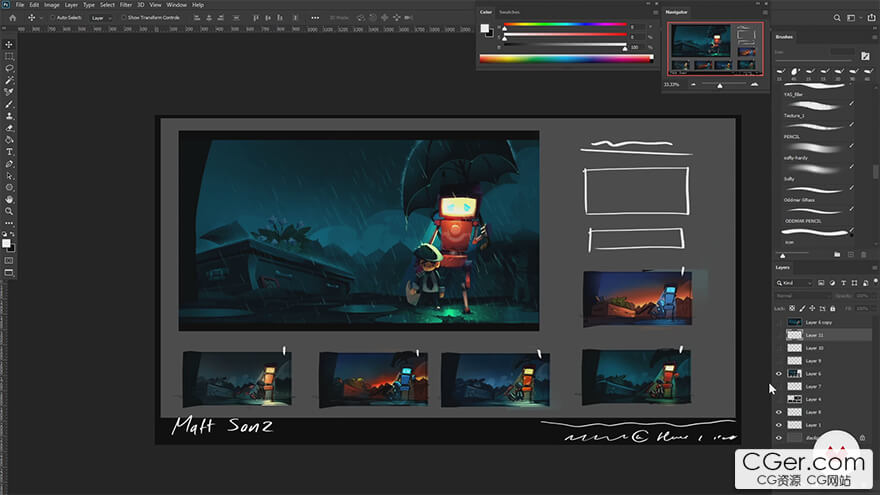Select the Pen tool
This screenshot has height=495, width=880.
[x=9, y=164]
